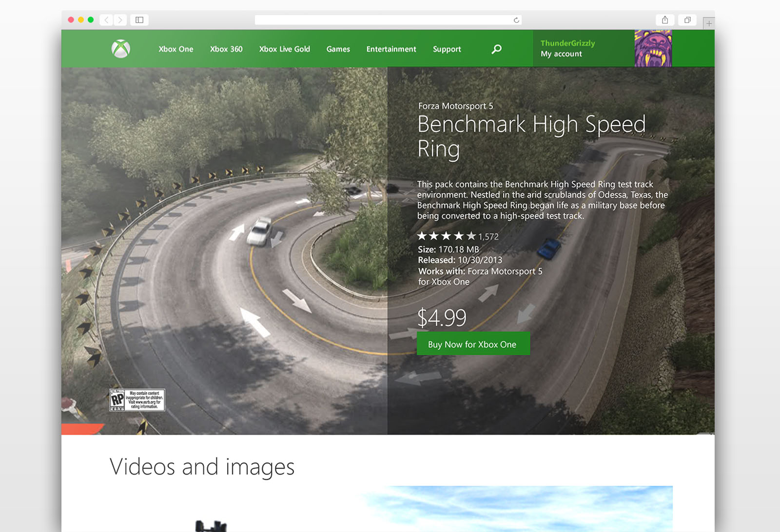Open the new tab plus icon
The height and width of the screenshot is (532, 780).
coord(710,22)
